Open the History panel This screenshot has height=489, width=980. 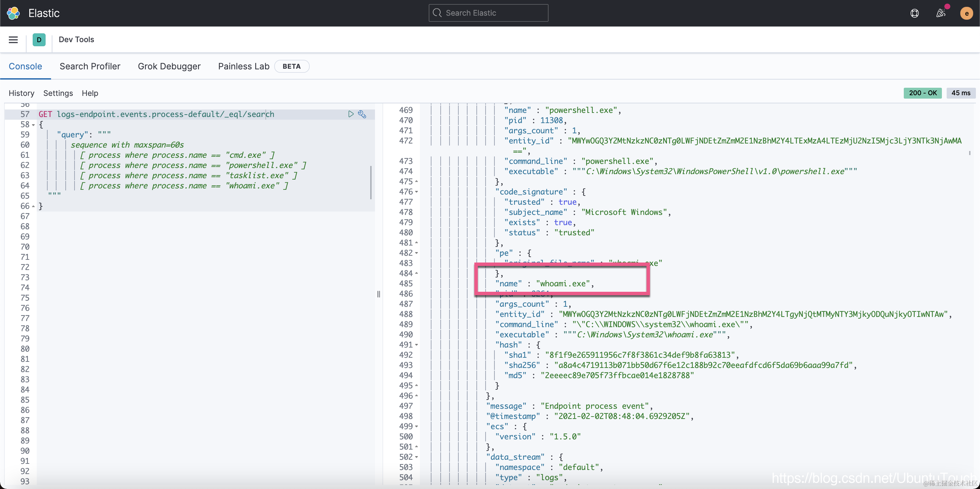point(21,93)
